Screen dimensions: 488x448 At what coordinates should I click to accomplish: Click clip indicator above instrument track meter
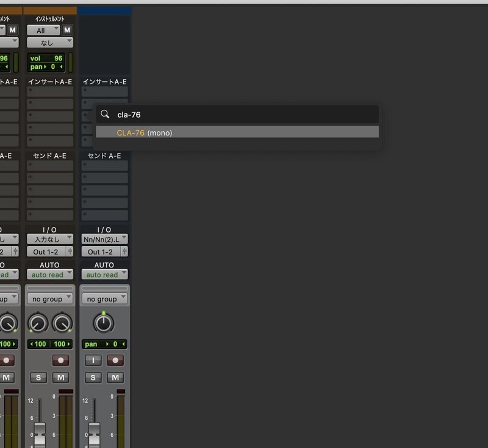(66, 391)
